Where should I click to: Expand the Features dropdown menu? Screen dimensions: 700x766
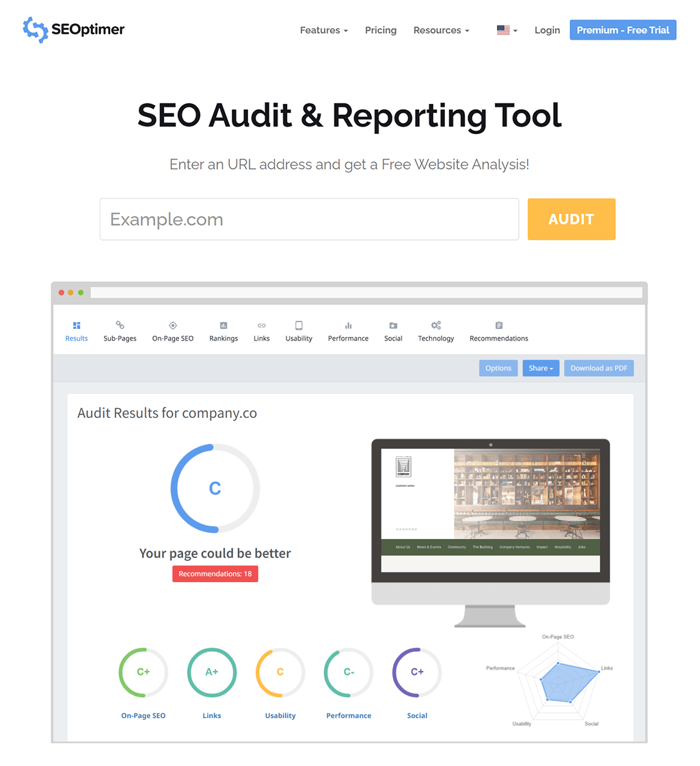[324, 30]
